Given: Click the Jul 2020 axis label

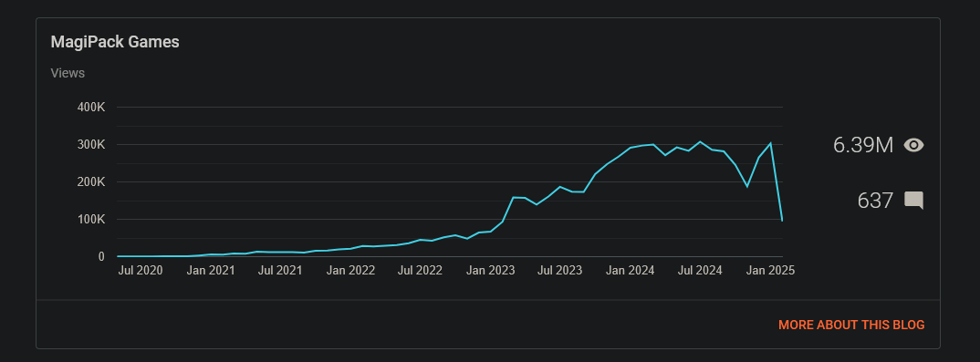Looking at the screenshot, I should (x=141, y=270).
